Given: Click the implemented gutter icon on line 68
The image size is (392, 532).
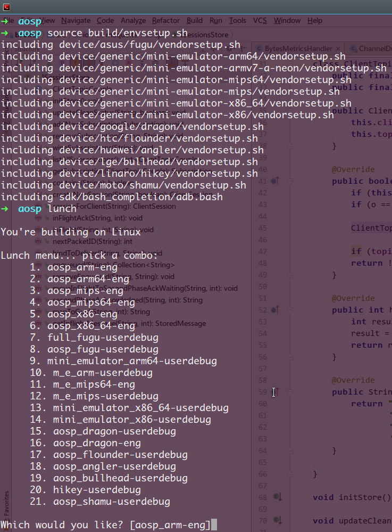Looking at the screenshot, I should [278, 497].
